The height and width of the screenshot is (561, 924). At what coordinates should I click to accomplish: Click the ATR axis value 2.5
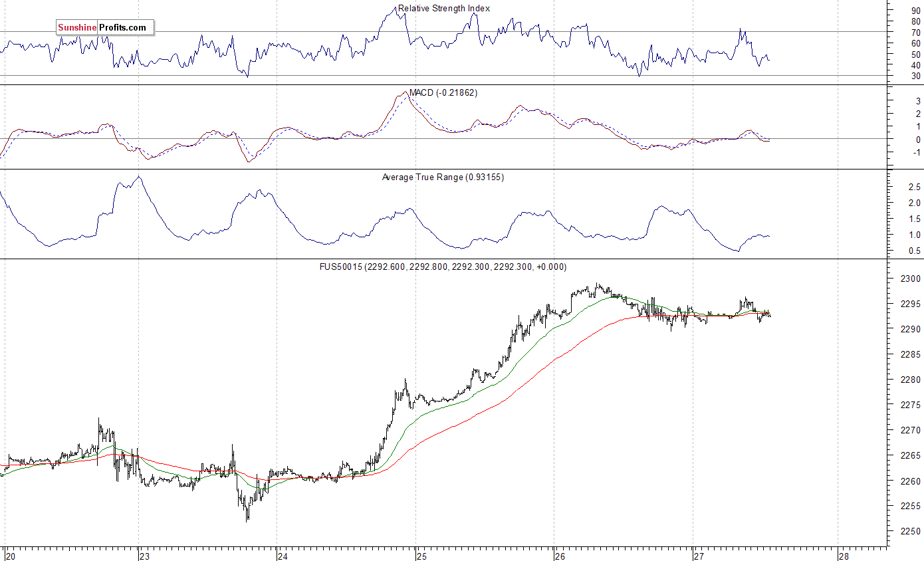pos(914,187)
